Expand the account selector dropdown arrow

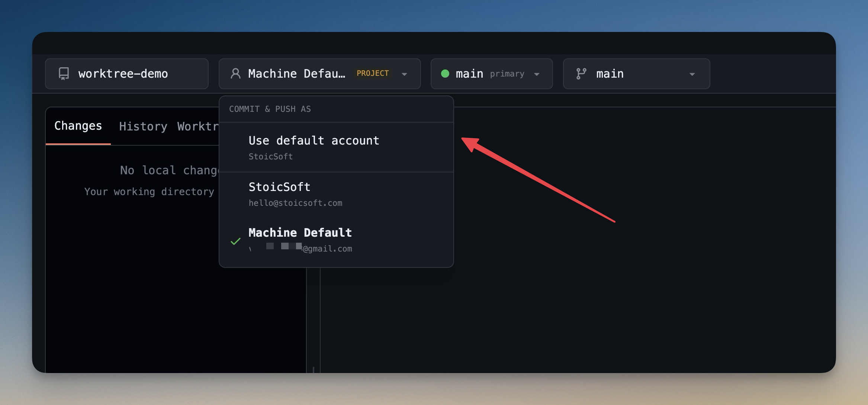[x=404, y=74]
